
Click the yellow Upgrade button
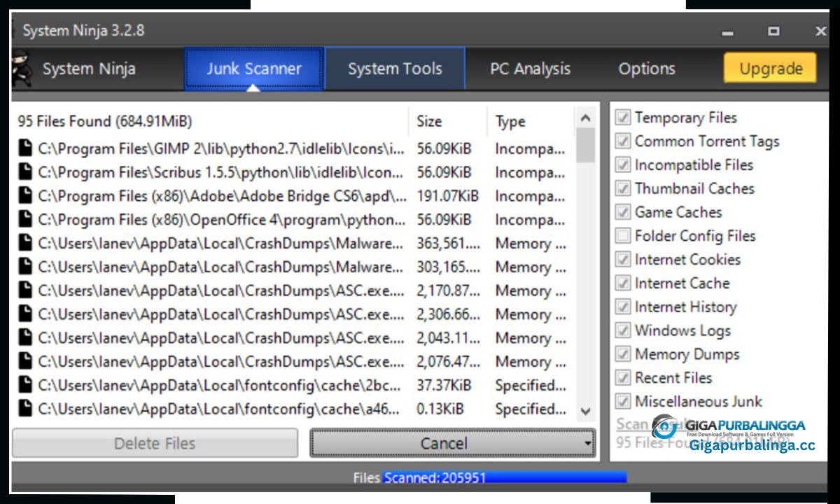tap(771, 69)
